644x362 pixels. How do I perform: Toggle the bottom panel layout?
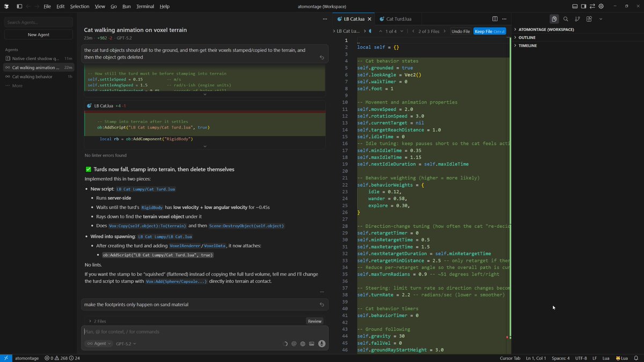575,6
